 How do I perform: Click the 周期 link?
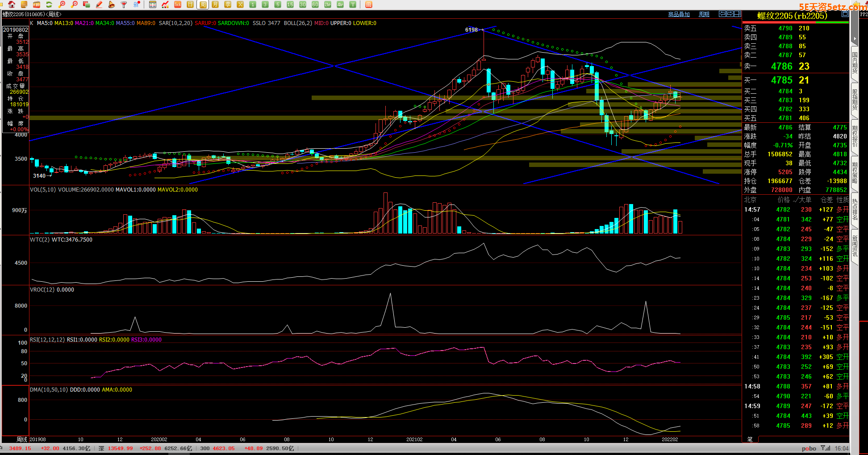(x=704, y=14)
